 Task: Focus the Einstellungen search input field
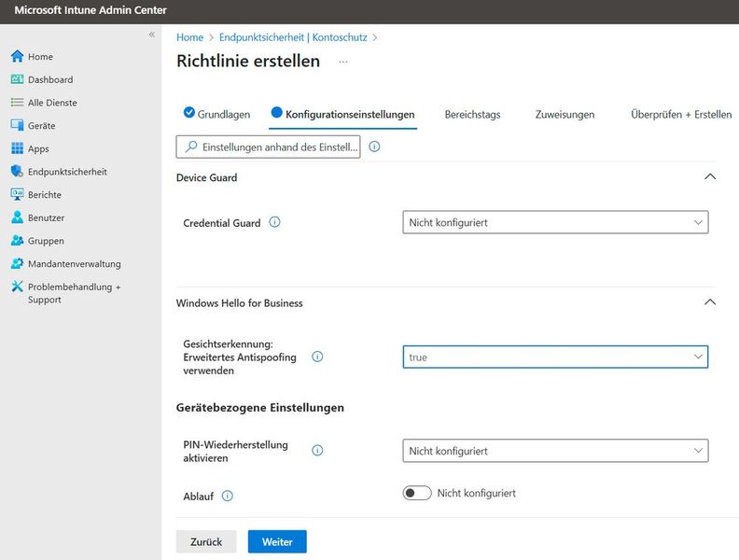[268, 147]
